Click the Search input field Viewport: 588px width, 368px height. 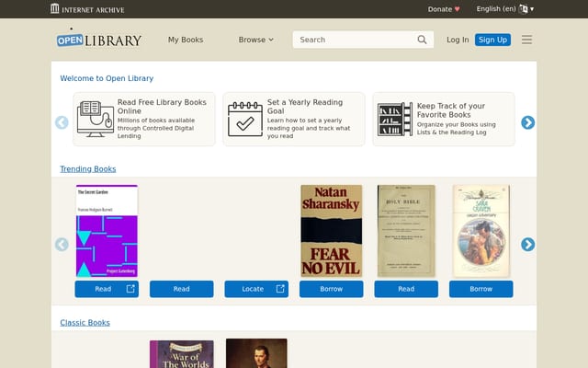(363, 40)
